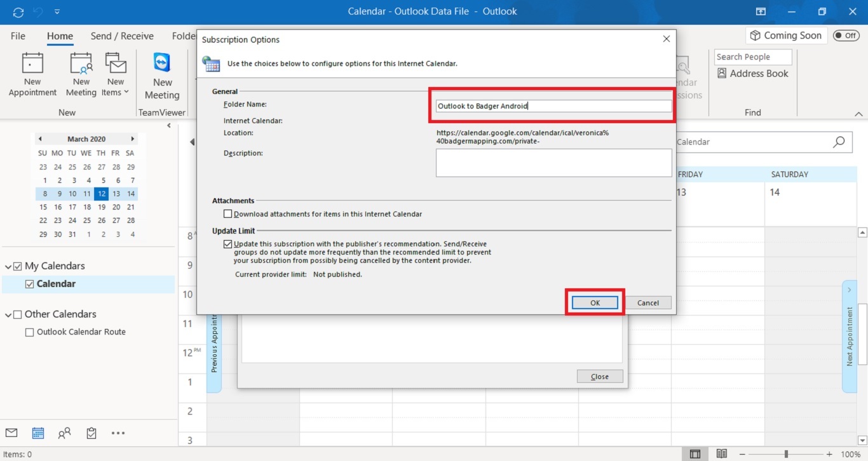This screenshot has width=868, height=461.
Task: Click the 100% zoom level text
Action: click(850, 454)
